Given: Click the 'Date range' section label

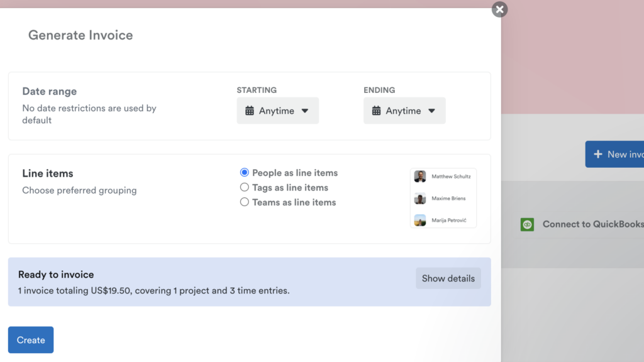Looking at the screenshot, I should pyautogui.click(x=49, y=91).
